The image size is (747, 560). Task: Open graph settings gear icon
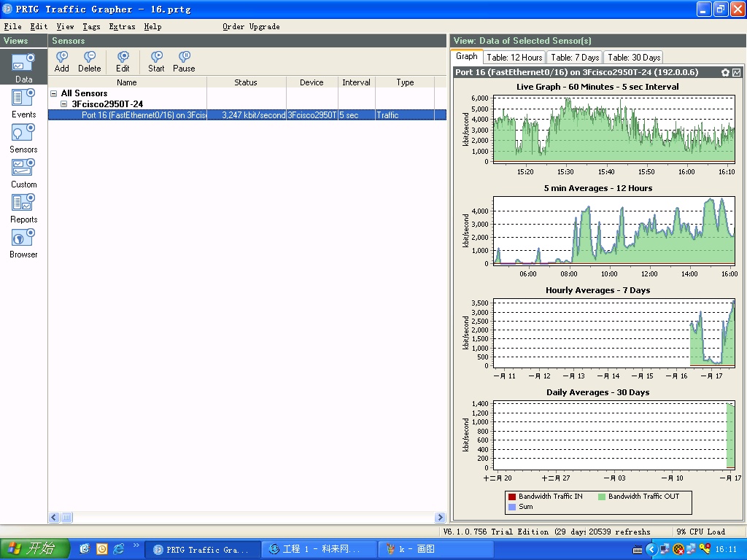(725, 72)
